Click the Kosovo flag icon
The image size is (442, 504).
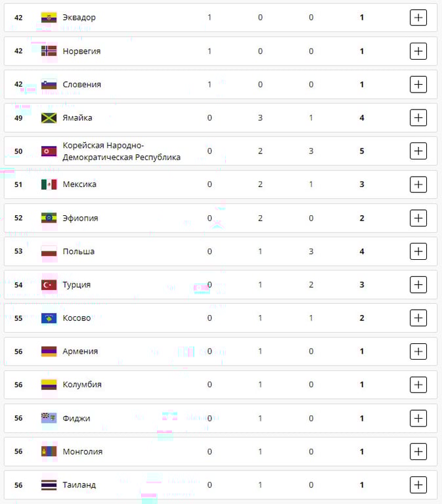[x=49, y=318]
